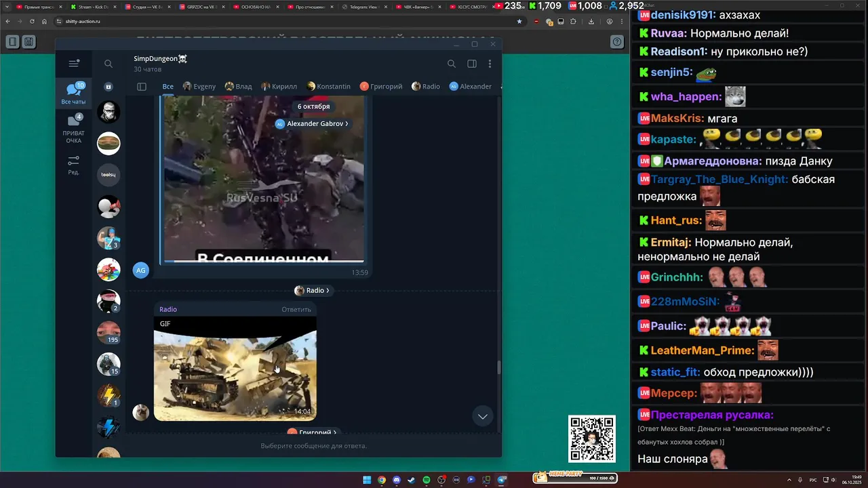Search messages in SimpDungeon chat header
The image size is (868, 488).
tap(452, 64)
